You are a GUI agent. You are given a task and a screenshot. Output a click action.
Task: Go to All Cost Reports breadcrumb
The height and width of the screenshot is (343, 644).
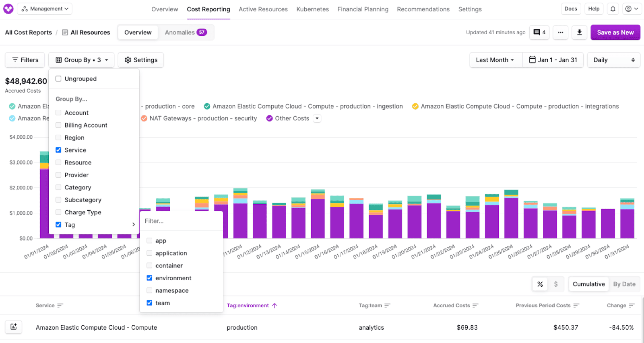(29, 33)
